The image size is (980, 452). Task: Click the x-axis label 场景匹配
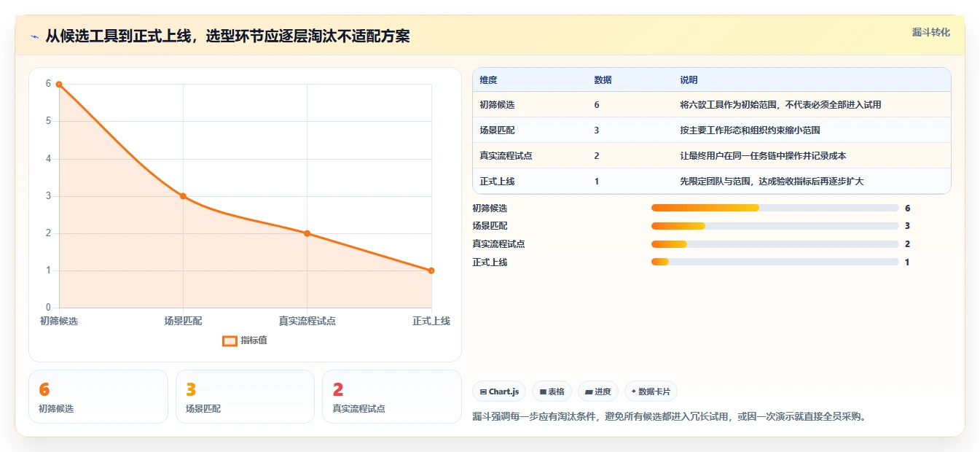pos(183,321)
